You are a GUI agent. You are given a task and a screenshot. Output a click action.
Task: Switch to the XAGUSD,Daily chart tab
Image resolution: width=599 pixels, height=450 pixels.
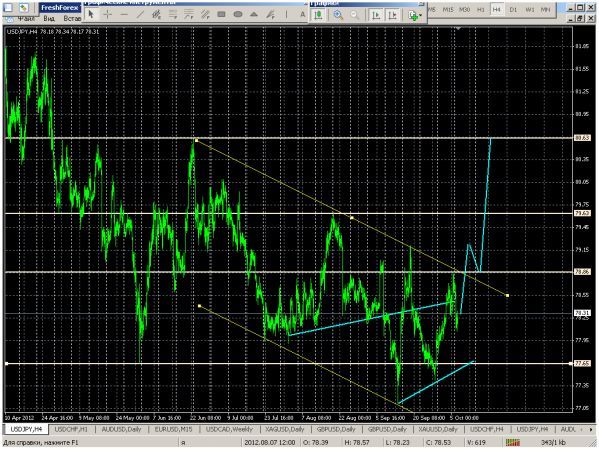coord(285,429)
